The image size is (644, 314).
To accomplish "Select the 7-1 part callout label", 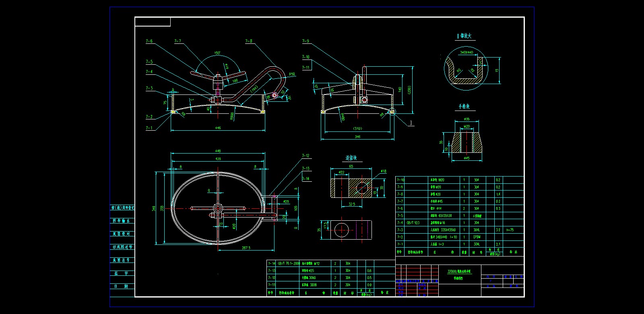I will tap(149, 128).
